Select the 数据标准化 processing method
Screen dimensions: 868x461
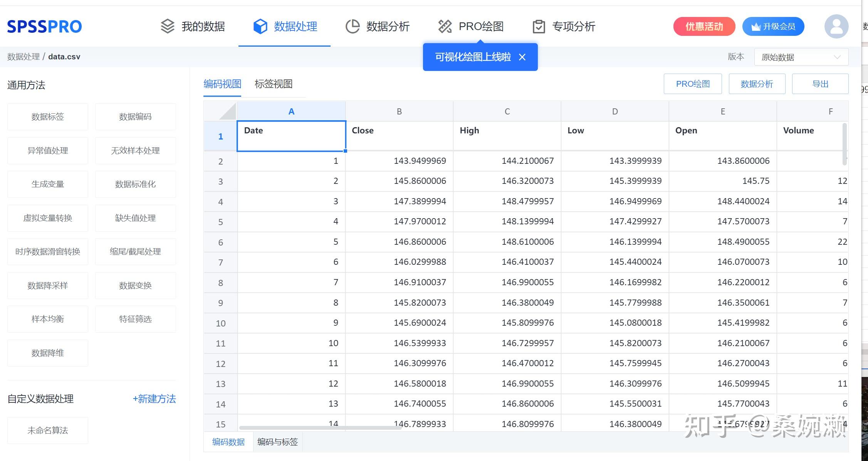[x=135, y=184]
